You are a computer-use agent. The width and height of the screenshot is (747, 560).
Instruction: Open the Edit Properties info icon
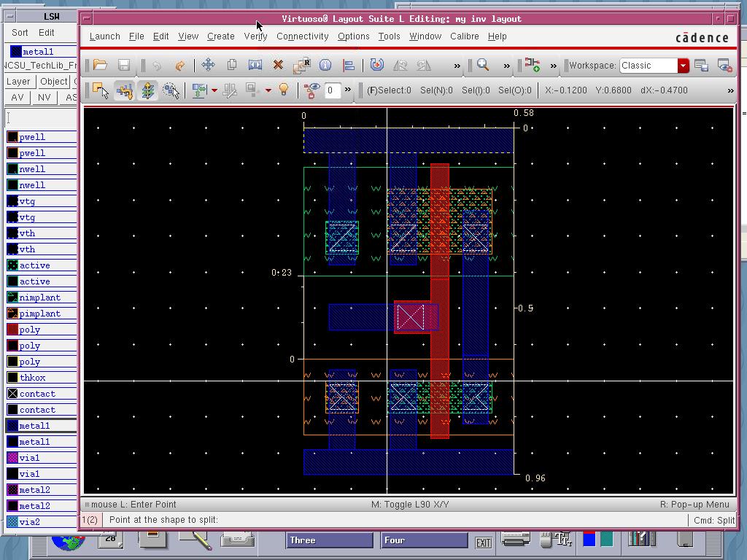click(325, 65)
